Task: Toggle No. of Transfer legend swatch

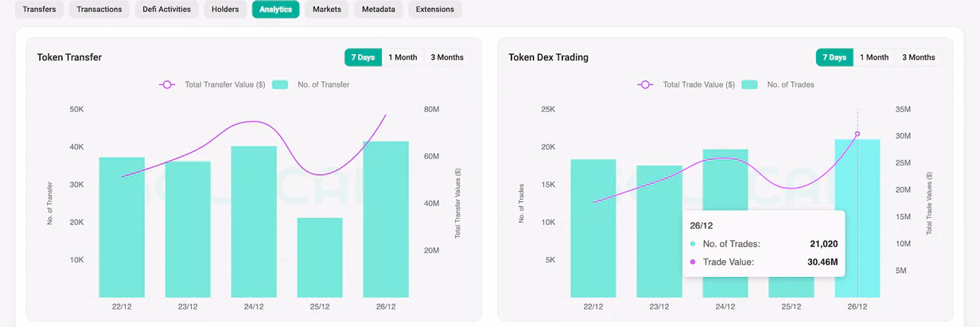Action: [279, 84]
